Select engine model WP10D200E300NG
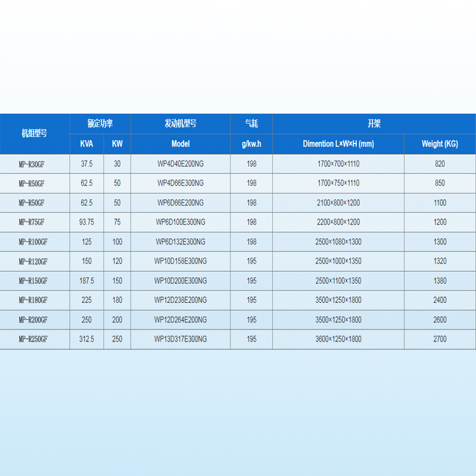 pyautogui.click(x=180, y=281)
